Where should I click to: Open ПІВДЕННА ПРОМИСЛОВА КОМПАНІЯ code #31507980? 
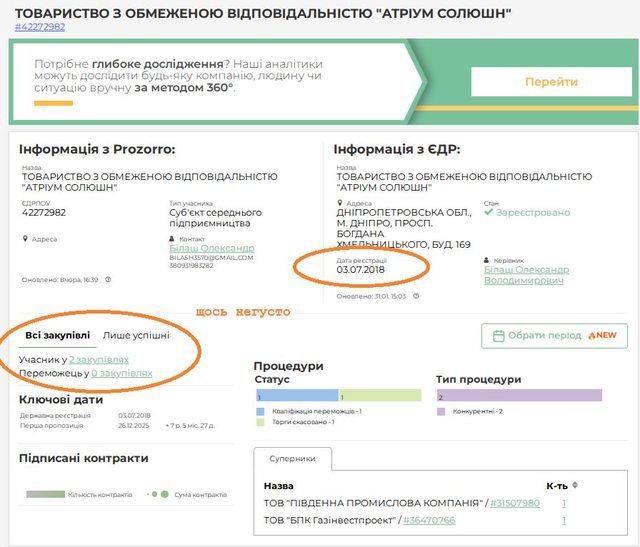click(514, 503)
